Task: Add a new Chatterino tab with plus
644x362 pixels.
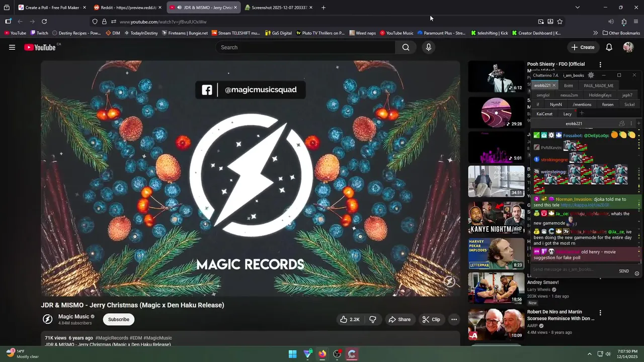Action: click(582, 114)
